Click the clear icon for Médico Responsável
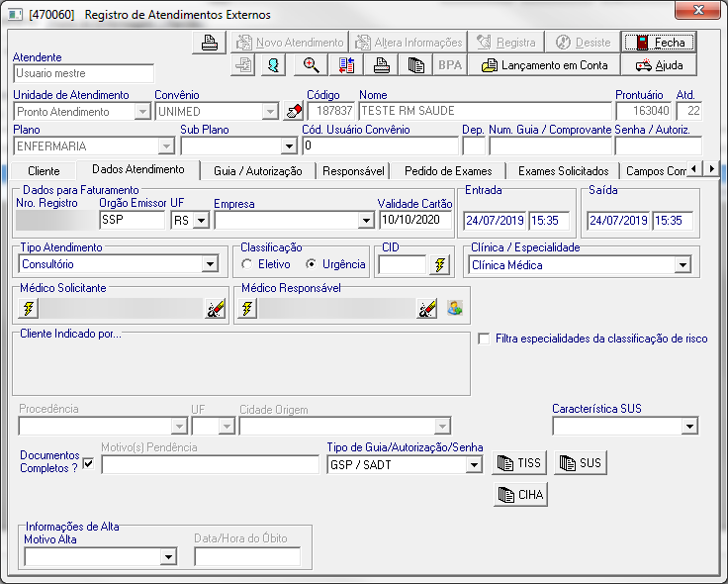This screenshot has height=584, width=728. [427, 309]
